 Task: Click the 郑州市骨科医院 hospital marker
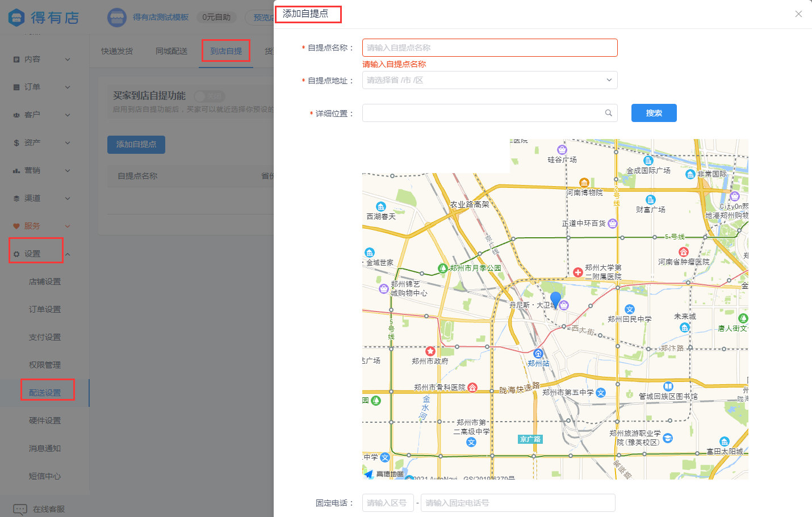[472, 388]
